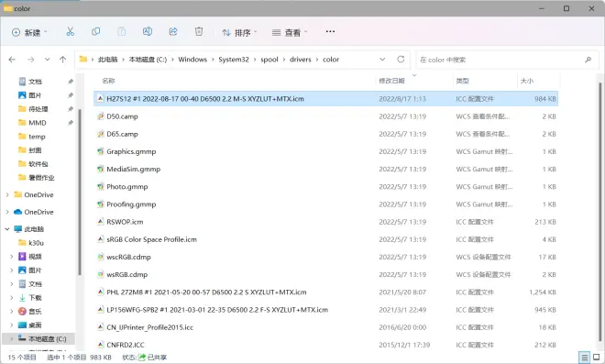The width and height of the screenshot is (605, 364).
Task: Switch to large icons view in status bar
Action: pos(597,357)
